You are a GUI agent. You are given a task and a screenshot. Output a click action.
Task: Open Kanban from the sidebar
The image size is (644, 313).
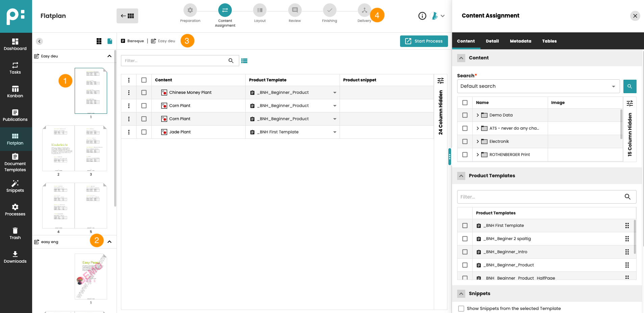tap(15, 92)
